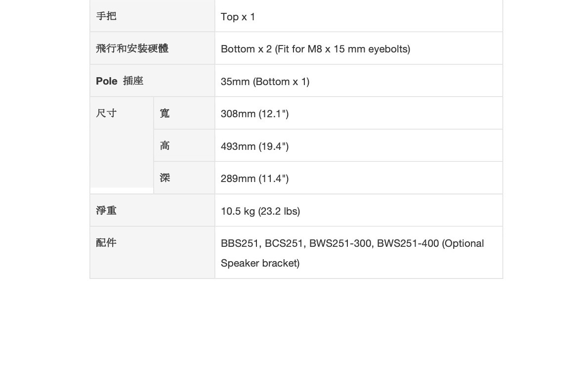Click the 深 depth label
This screenshot has height=369, width=588.
tap(165, 178)
